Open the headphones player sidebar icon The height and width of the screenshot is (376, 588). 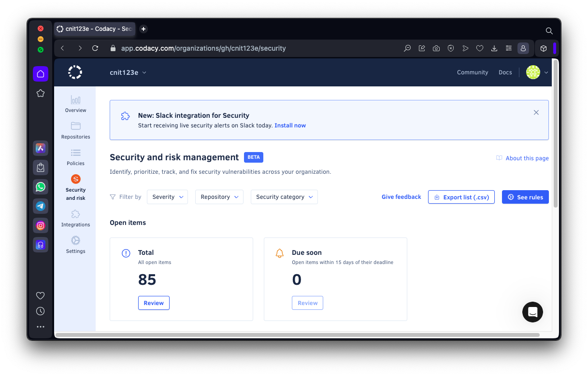point(41,245)
